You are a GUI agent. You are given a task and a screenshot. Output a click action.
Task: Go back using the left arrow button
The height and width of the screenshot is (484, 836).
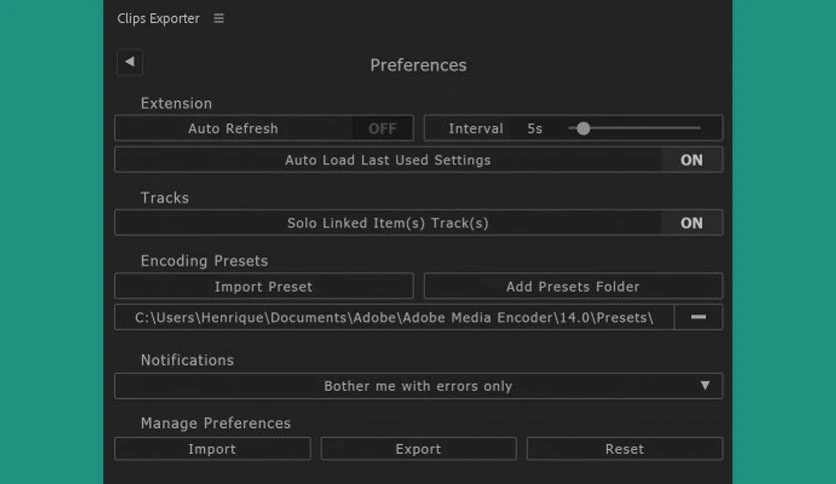[130, 62]
